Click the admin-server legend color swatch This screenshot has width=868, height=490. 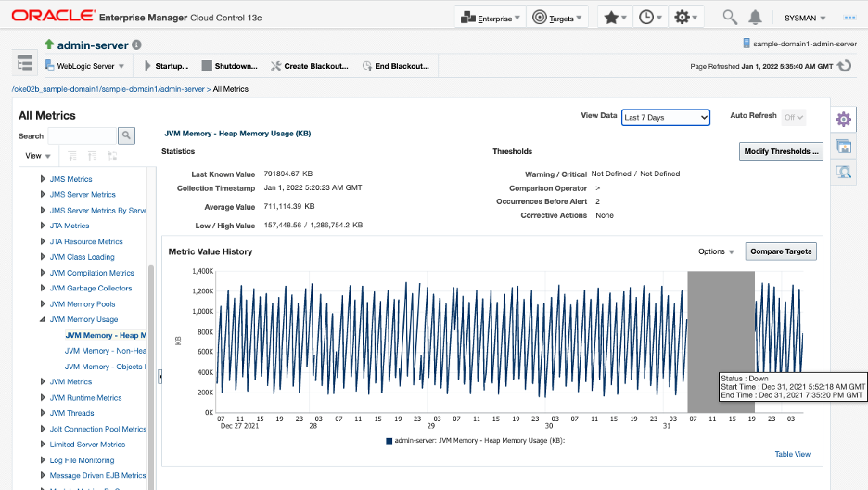[389, 441]
